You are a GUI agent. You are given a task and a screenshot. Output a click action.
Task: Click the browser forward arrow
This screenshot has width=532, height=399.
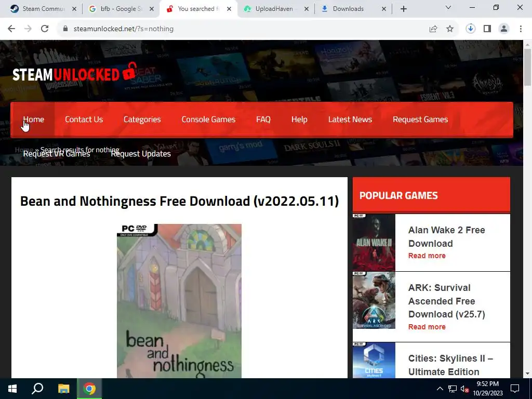(28, 29)
